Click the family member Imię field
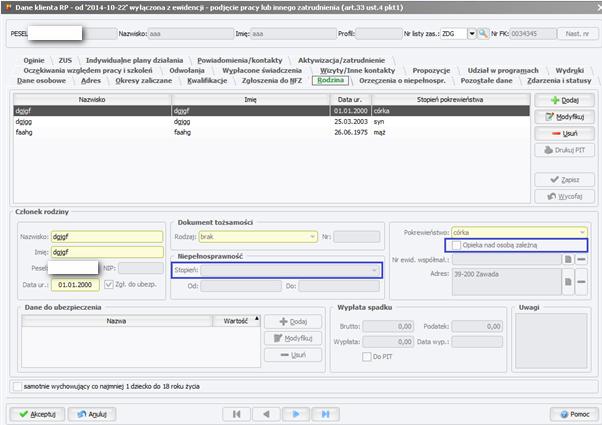Screen dimensions: 602x425 [x=107, y=252]
